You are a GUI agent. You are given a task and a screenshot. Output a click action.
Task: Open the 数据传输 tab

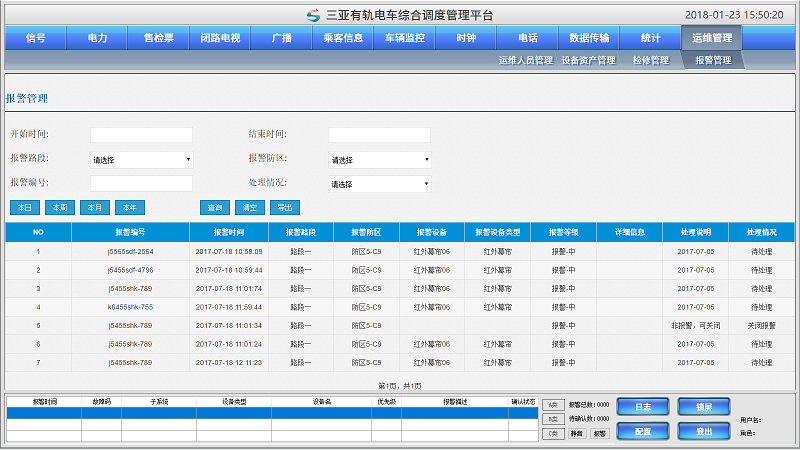pyautogui.click(x=589, y=38)
